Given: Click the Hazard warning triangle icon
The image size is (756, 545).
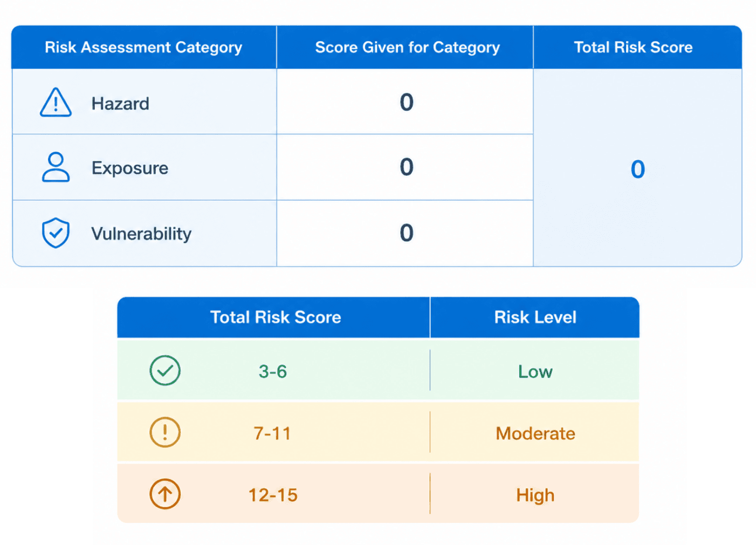Looking at the screenshot, I should coord(56,103).
